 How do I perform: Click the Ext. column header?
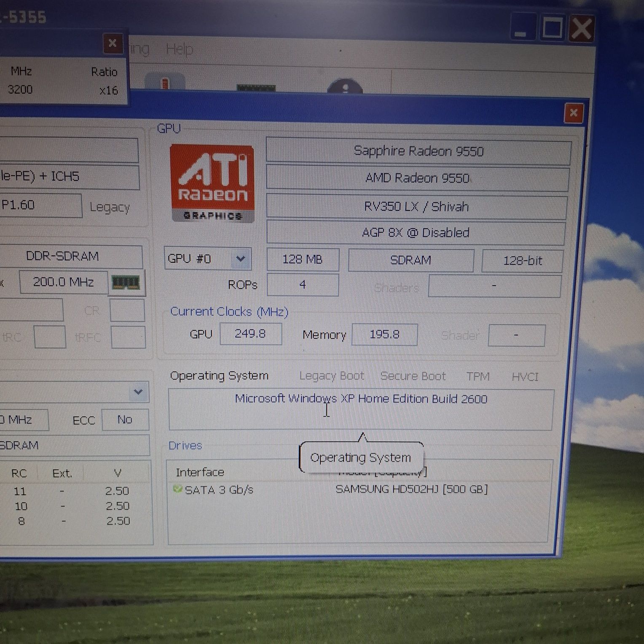pos(62,473)
